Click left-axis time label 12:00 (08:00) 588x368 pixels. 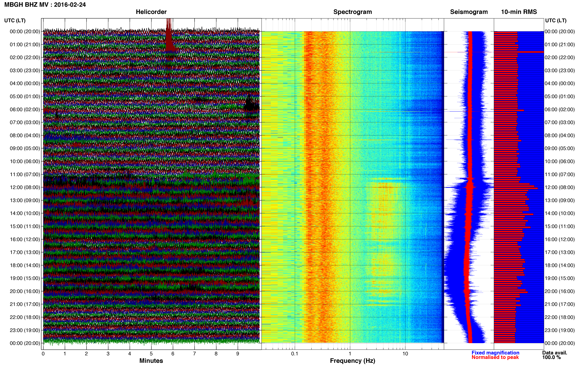pyautogui.click(x=25, y=187)
